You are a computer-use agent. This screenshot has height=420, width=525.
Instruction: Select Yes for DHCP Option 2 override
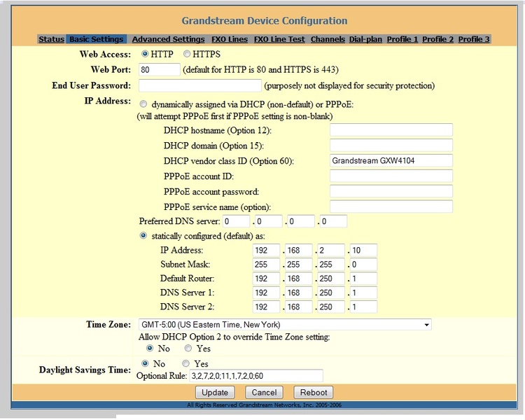(x=188, y=349)
